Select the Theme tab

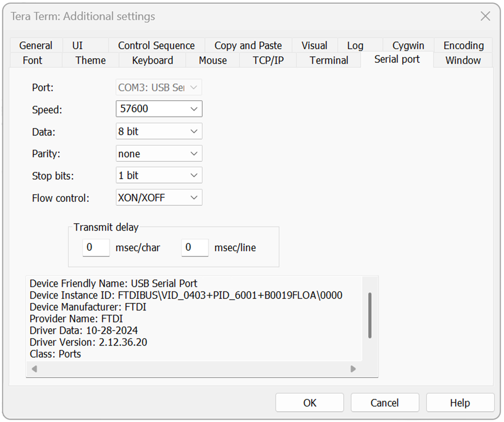[x=90, y=60]
